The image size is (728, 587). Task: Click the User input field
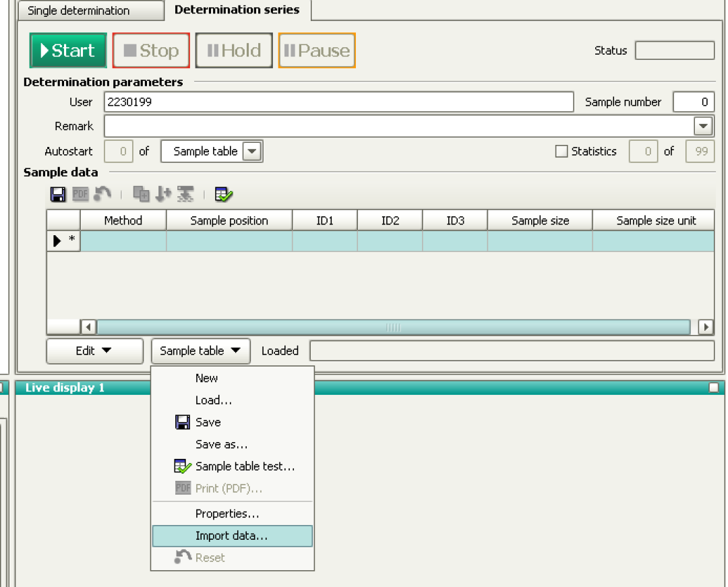pyautogui.click(x=339, y=102)
